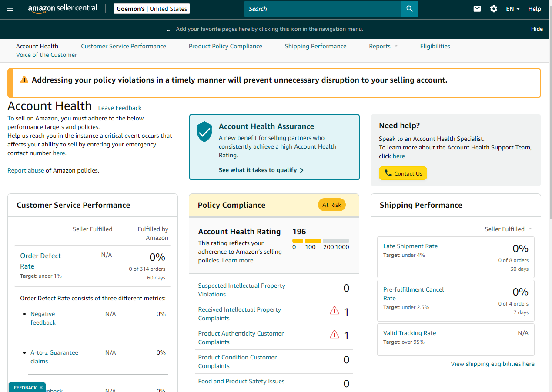Open the Eligibilities tab
The image size is (552, 392).
pos(435,46)
